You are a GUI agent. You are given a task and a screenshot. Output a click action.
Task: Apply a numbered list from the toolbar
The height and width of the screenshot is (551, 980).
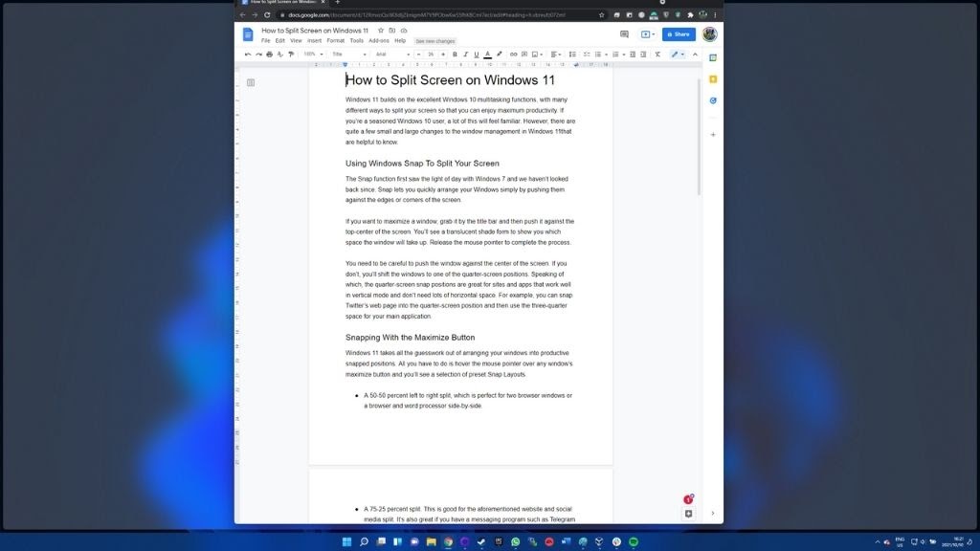click(x=615, y=55)
